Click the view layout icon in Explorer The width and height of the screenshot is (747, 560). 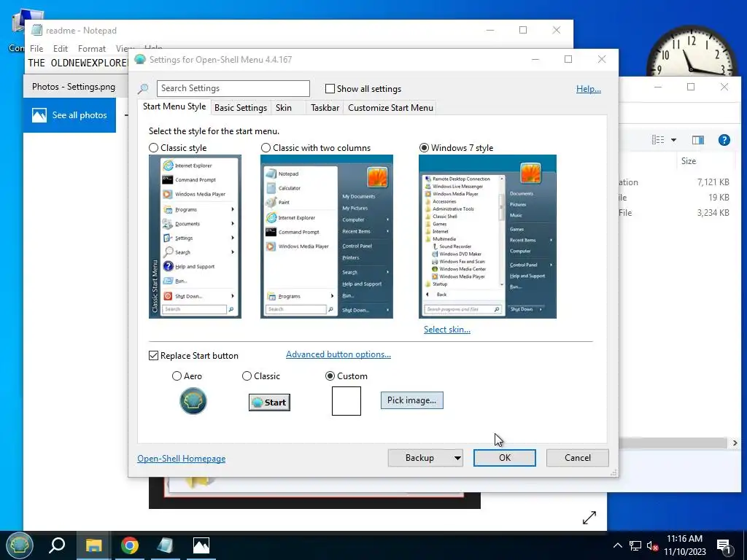coord(658,140)
